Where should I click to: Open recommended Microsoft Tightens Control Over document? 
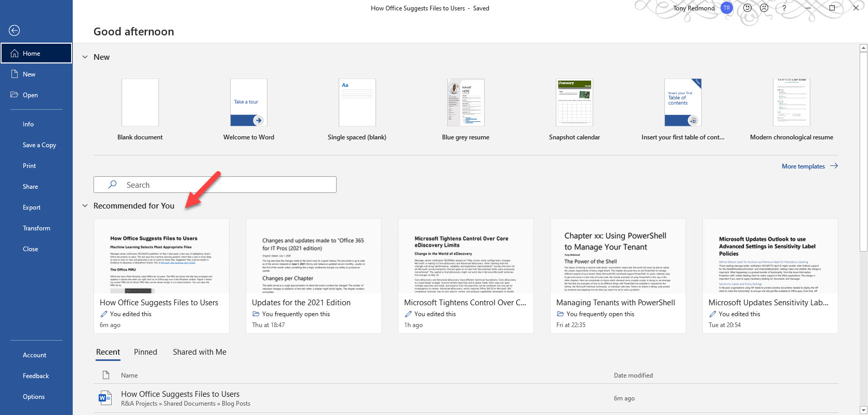click(x=466, y=276)
